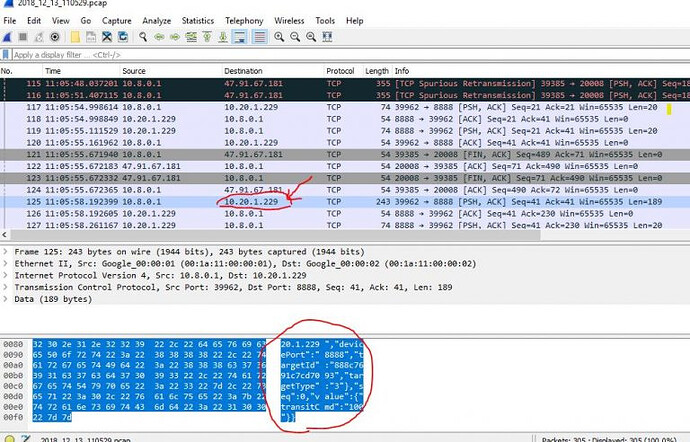Screen dimensions: 690x442
Task: Click the Destination column header
Action: coord(243,71)
